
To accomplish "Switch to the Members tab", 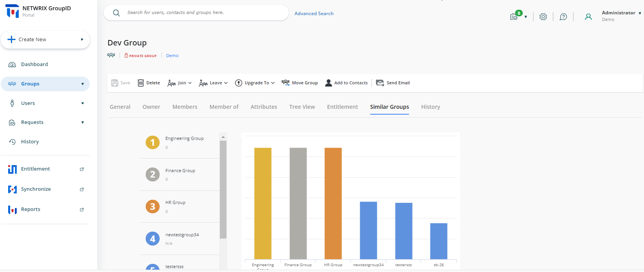I will (184, 107).
